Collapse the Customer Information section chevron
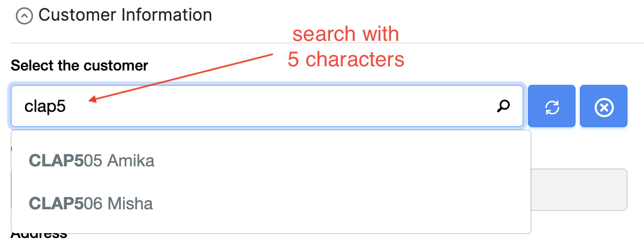The height and width of the screenshot is (248, 644). point(24,16)
